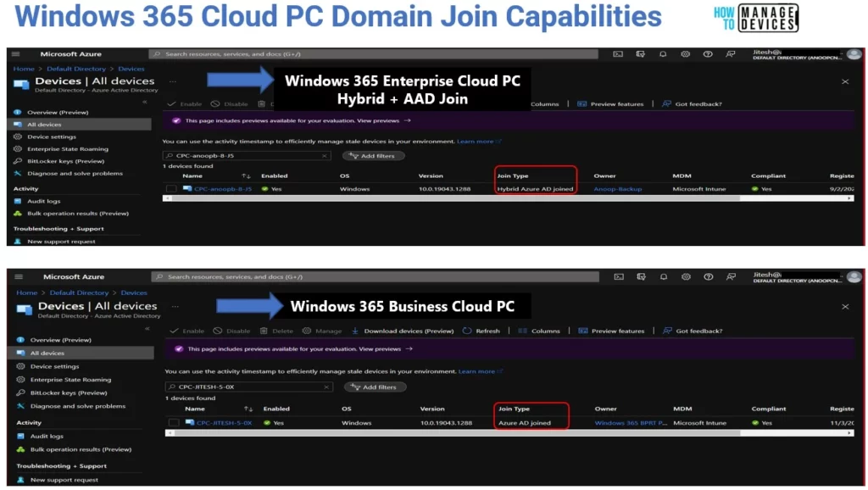Open account avatar in the bottom Azure header
This screenshot has height=490, width=868.
click(854, 277)
